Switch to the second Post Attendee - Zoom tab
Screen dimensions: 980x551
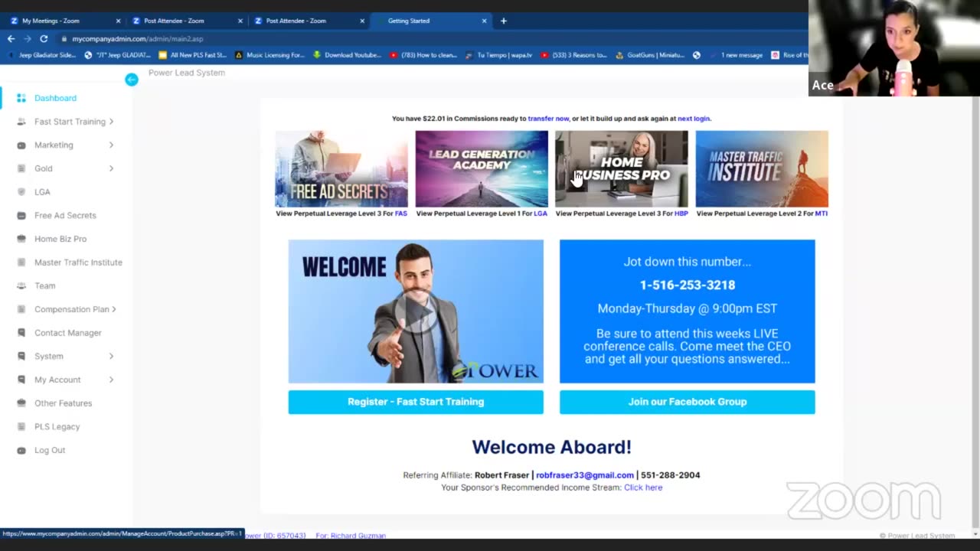click(x=309, y=21)
